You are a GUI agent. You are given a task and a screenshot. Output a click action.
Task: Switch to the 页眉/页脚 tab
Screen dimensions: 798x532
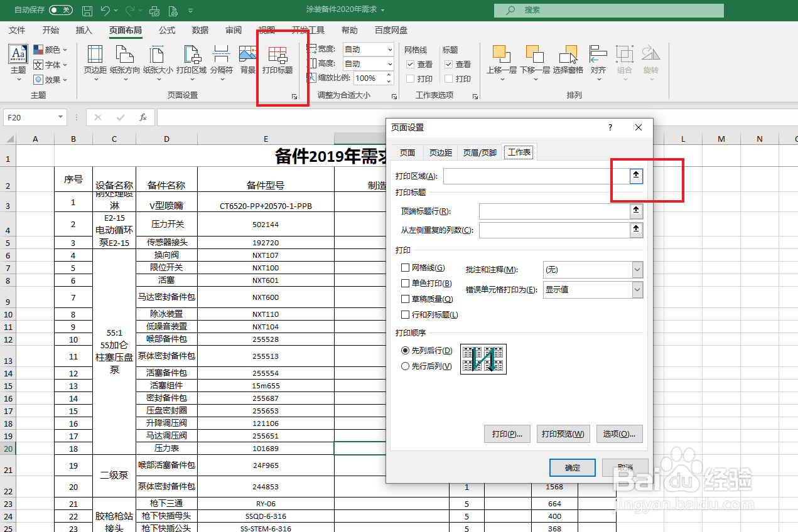tap(479, 152)
